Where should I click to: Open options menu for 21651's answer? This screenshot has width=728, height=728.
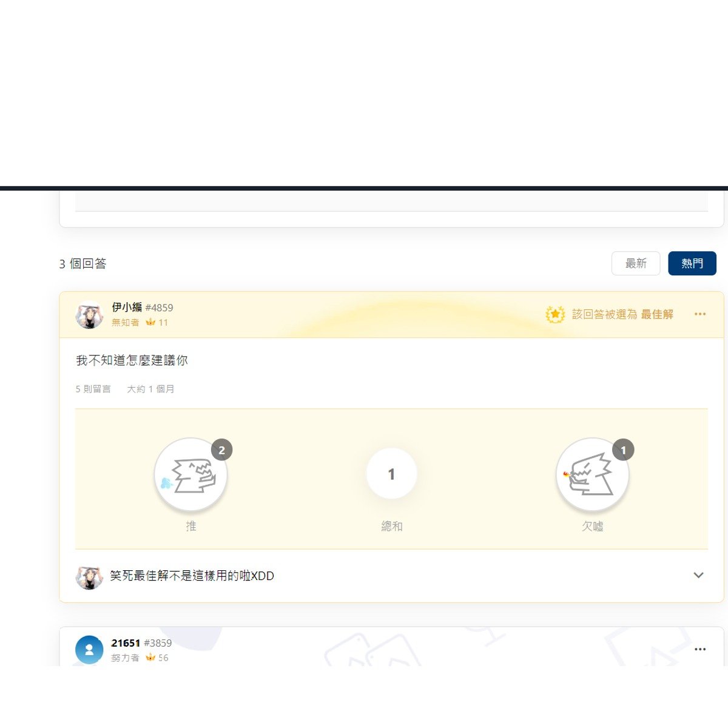(700, 649)
